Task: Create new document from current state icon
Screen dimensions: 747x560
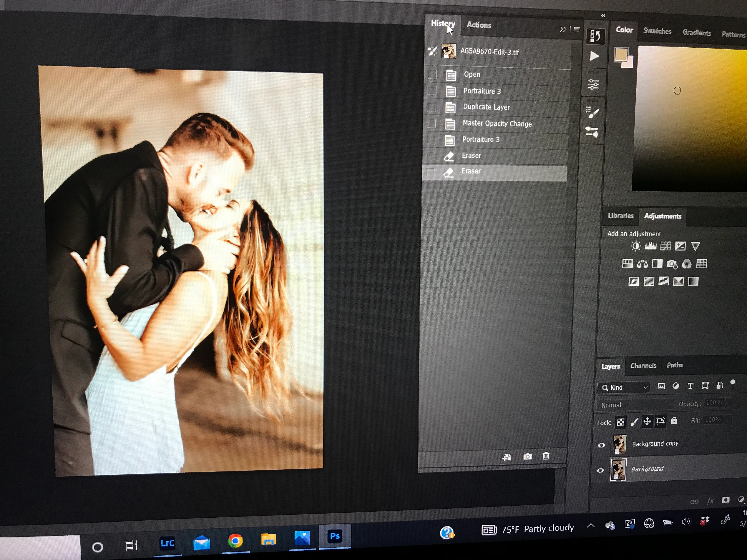Action: [507, 457]
